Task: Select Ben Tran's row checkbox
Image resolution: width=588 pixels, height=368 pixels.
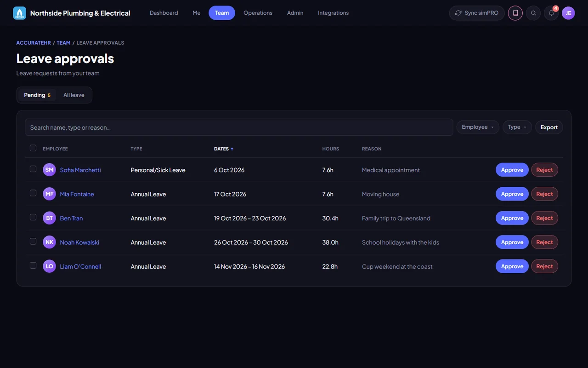Action: [x=33, y=217]
